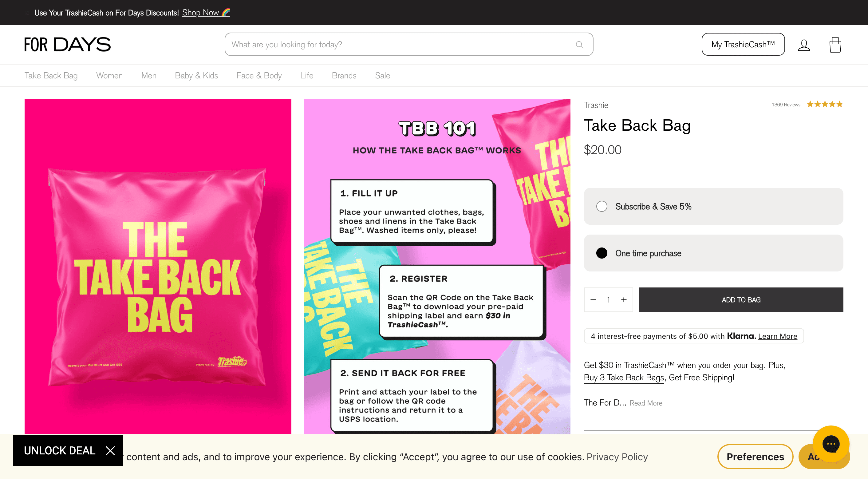This screenshot has height=479, width=868.
Task: Open the chat bubble widget
Action: click(x=831, y=444)
